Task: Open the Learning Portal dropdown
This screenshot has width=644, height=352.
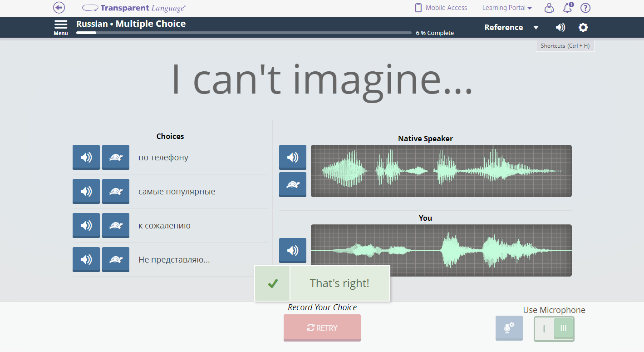Action: coord(507,8)
